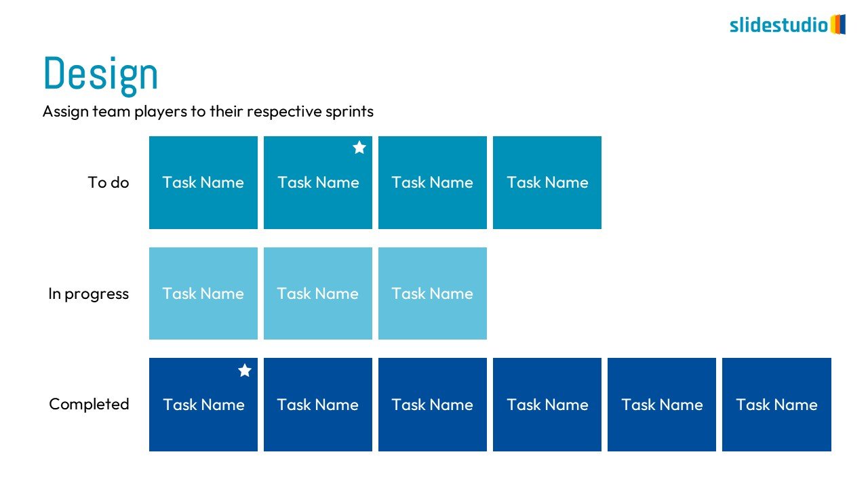868x488 pixels.
Task: Select the Design title heading
Action: point(100,74)
